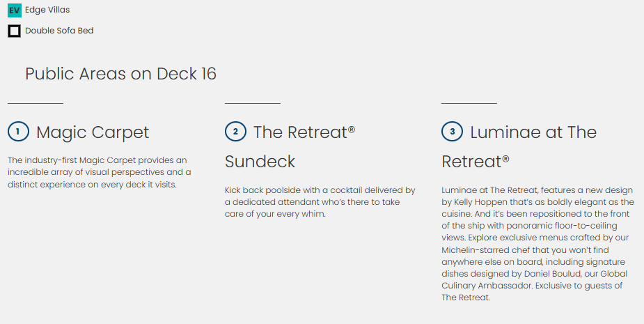Select the number 2 circle marker
Viewport: 644px width, 324px height.
click(x=235, y=132)
